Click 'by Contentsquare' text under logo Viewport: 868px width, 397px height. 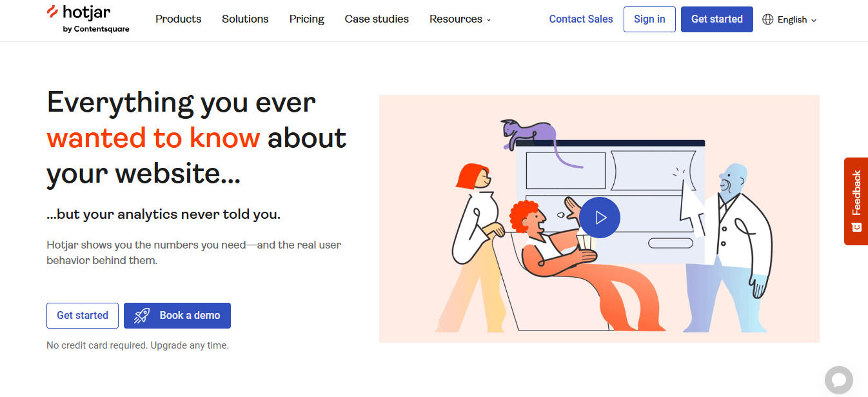pos(96,29)
